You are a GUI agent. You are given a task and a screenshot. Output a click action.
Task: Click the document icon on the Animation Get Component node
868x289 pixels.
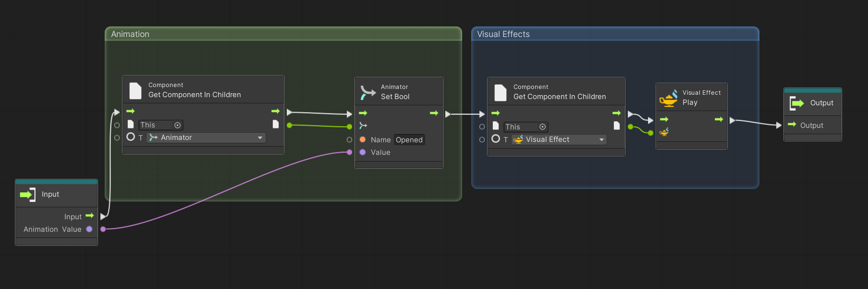[135, 90]
